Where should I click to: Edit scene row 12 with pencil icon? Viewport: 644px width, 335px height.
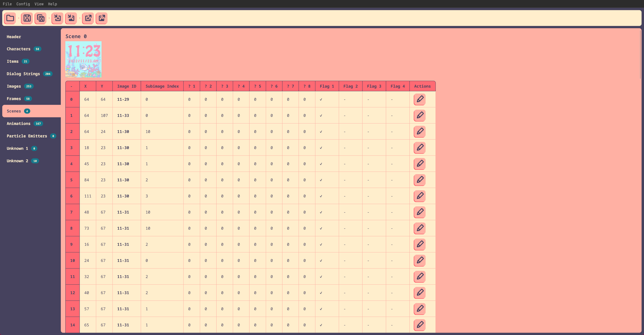coord(420,293)
